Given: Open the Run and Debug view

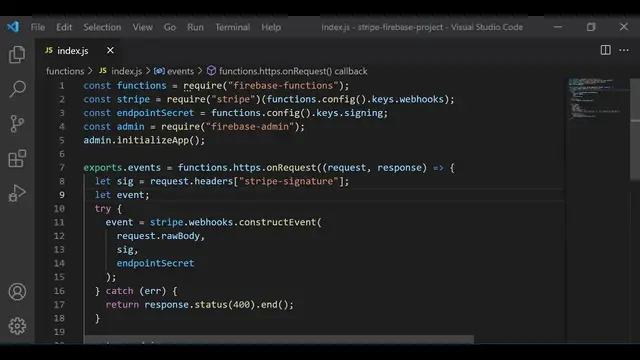Looking at the screenshot, I should [17, 193].
